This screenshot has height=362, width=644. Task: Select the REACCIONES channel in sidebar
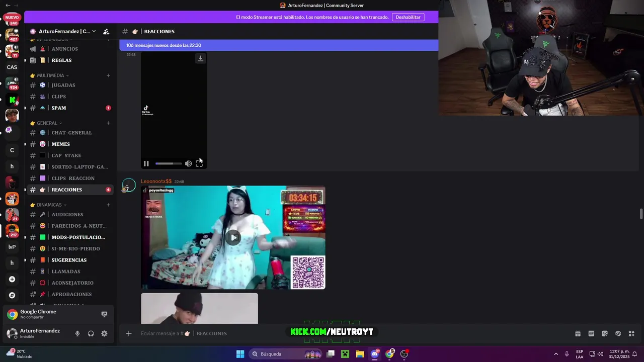pos(69,190)
